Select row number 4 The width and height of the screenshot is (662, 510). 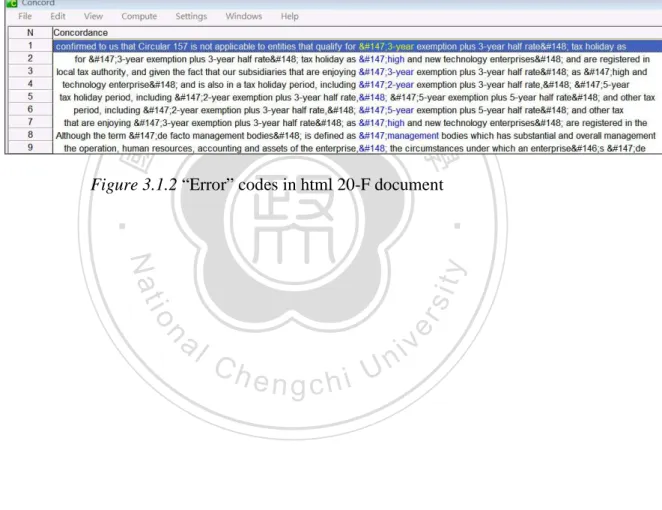pyautogui.click(x=30, y=84)
